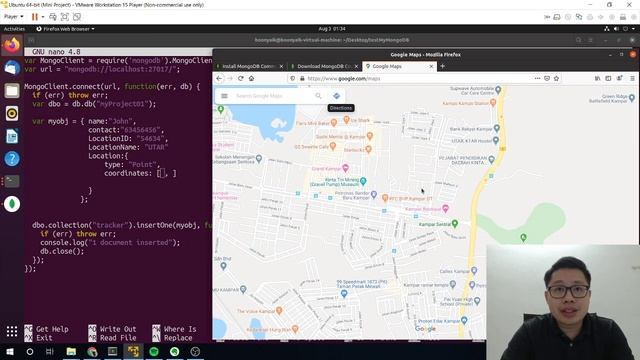Open the Windows Start menu
Image resolution: width=640 pixels, height=360 pixels.
[9, 352]
